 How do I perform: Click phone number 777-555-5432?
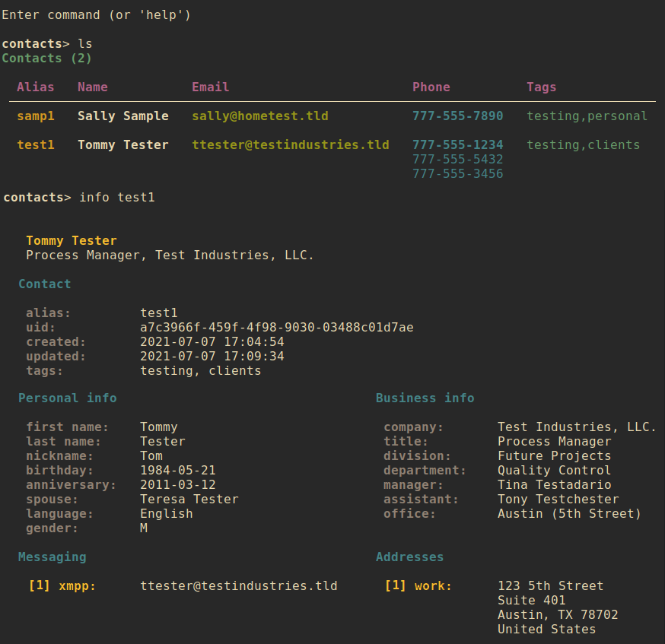457,160
